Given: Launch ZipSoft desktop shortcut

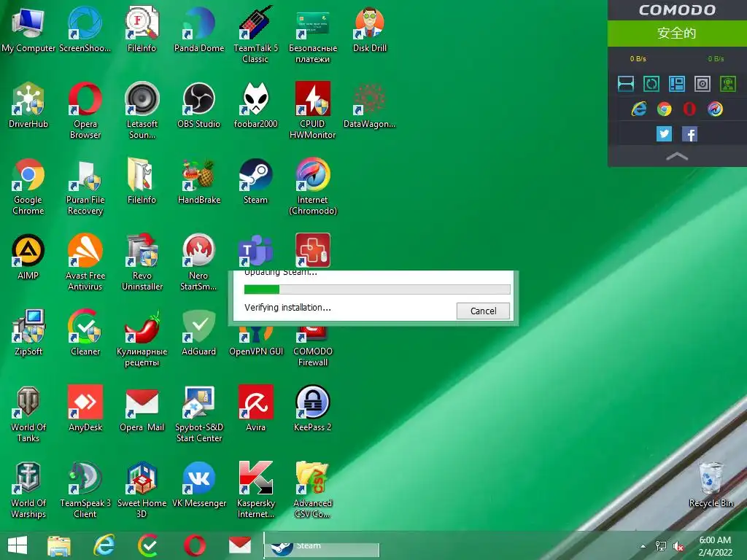Looking at the screenshot, I should point(28,332).
